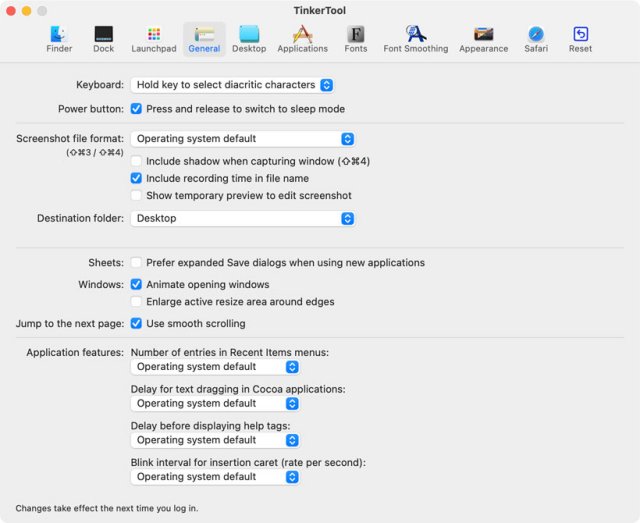Enable enlarge active resize area around edges
640x523 pixels.
coord(136,302)
